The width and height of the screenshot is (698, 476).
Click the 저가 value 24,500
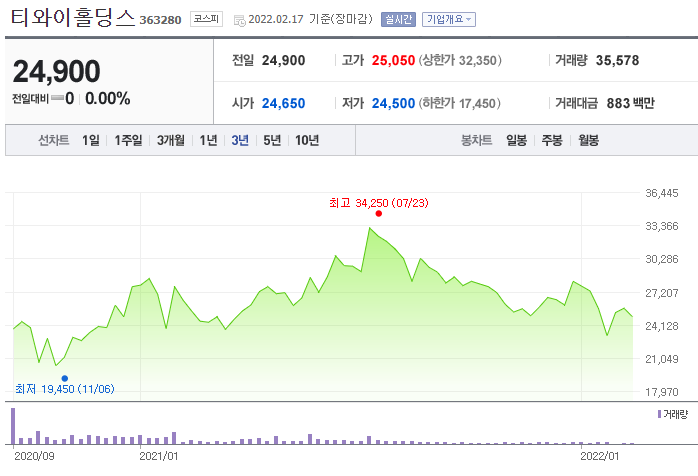pos(393,104)
